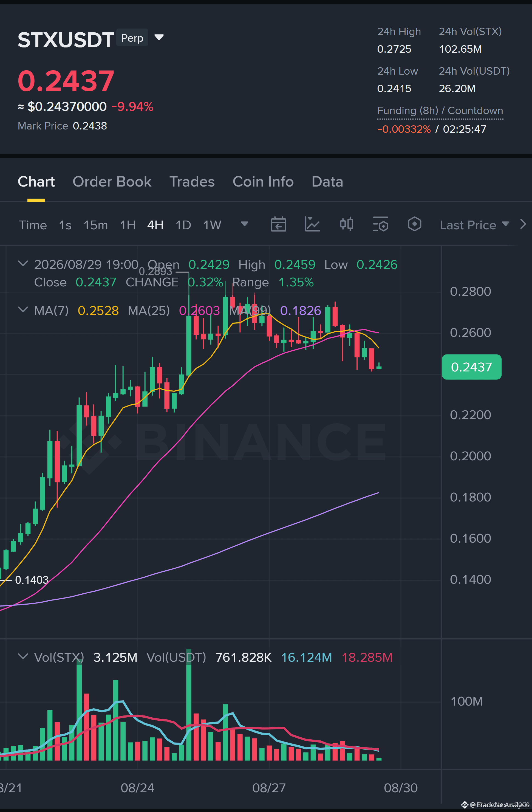Click the right chevron to show more tools
The image size is (532, 812).
pyautogui.click(x=523, y=224)
